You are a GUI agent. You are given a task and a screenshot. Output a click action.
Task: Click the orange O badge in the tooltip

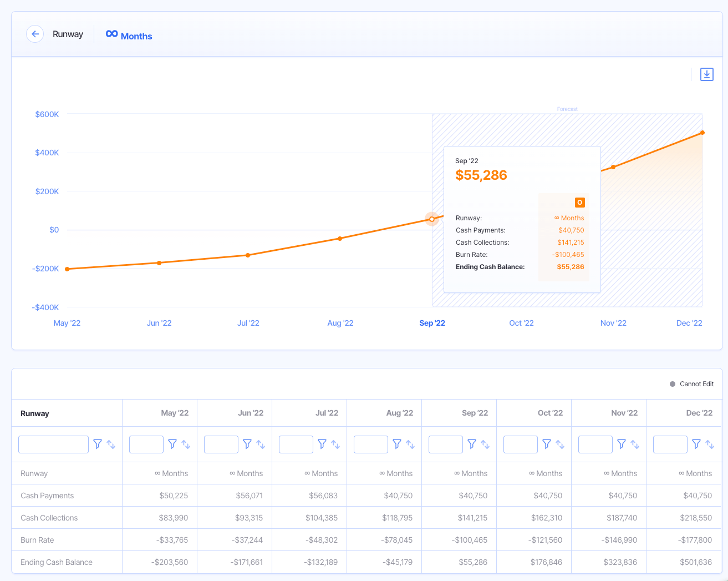579,202
